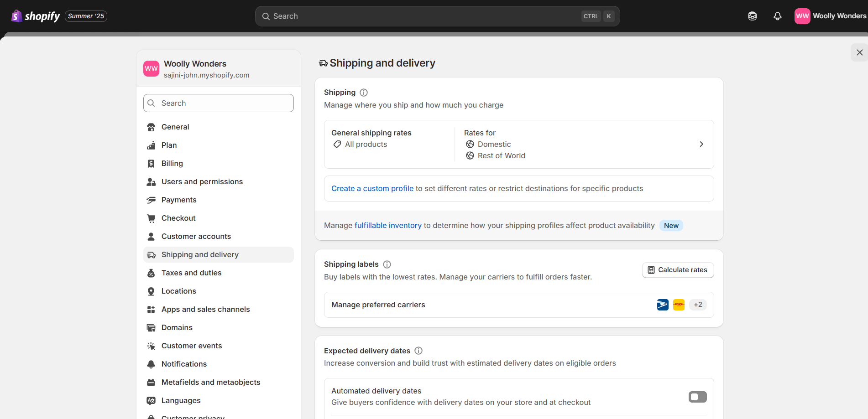Screen dimensions: 868x419
Task: Open the notifications bell in top bar
Action: [x=778, y=16]
